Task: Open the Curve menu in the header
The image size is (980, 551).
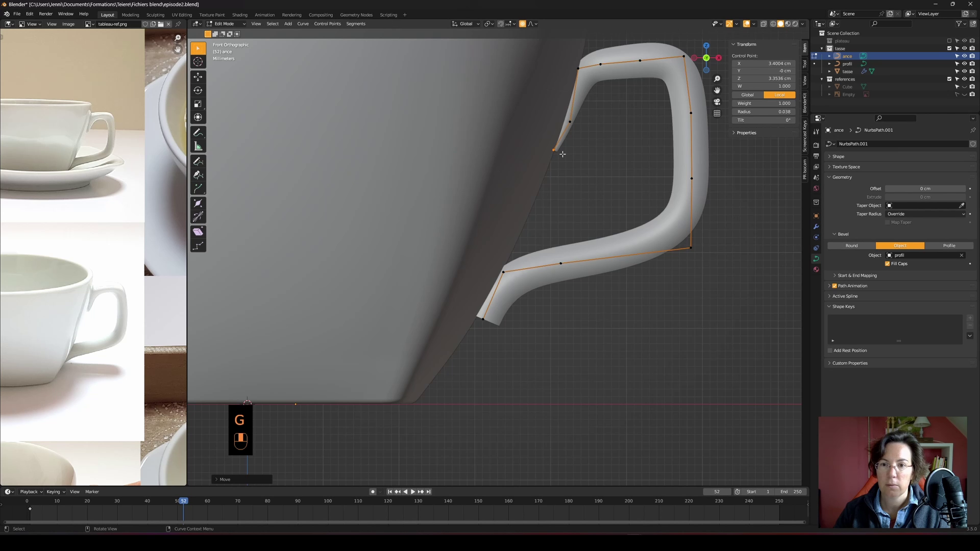Action: click(303, 23)
